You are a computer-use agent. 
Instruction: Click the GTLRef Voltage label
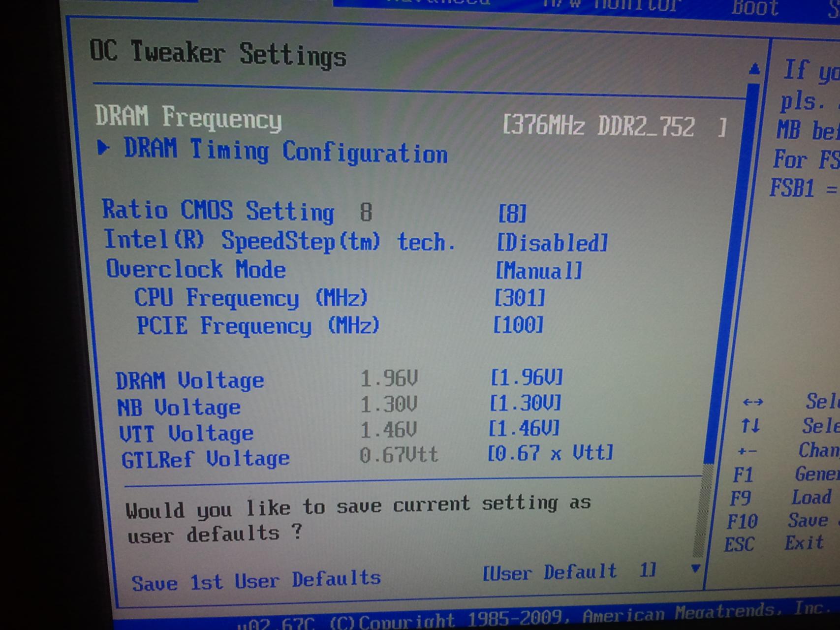click(206, 459)
